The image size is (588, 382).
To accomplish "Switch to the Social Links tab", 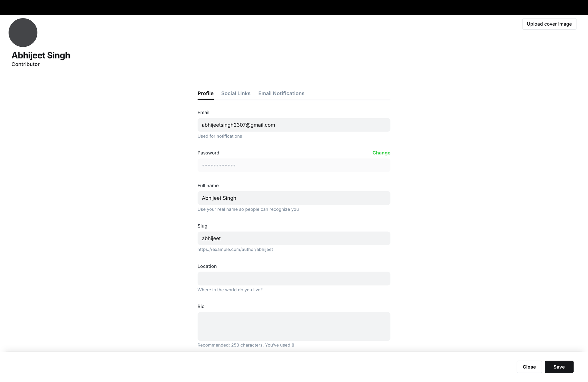I will click(235, 93).
